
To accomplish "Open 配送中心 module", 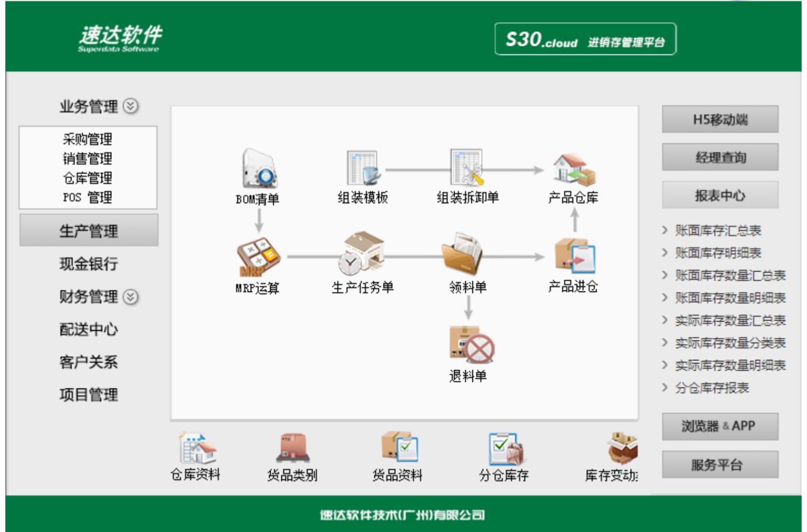I will [x=89, y=329].
